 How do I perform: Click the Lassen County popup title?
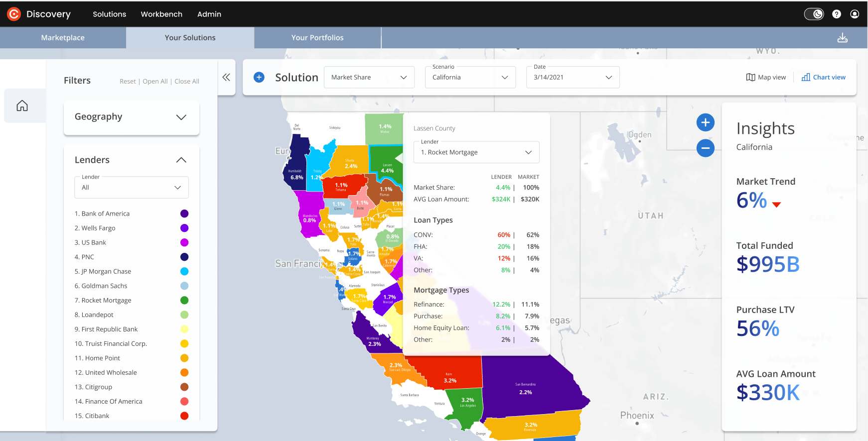434,128
